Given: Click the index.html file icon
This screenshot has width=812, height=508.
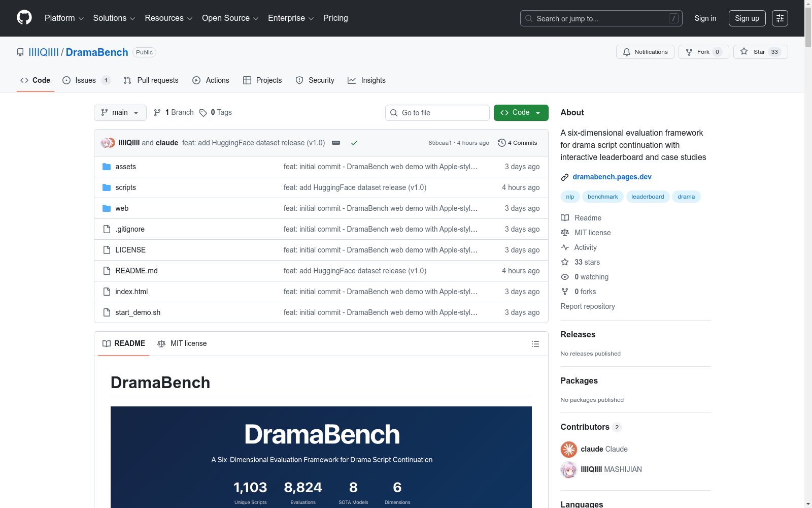Looking at the screenshot, I should point(107,292).
